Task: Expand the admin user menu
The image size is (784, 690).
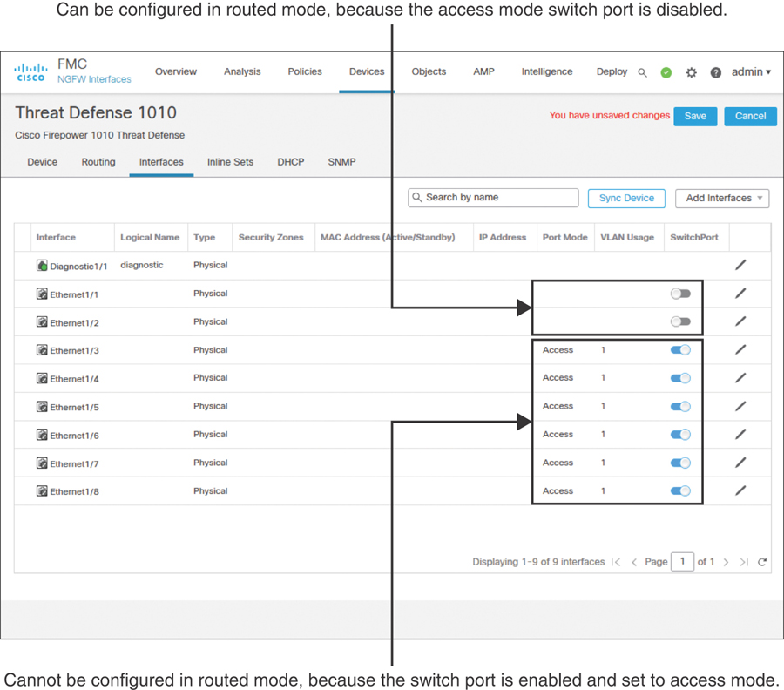Action: point(751,72)
